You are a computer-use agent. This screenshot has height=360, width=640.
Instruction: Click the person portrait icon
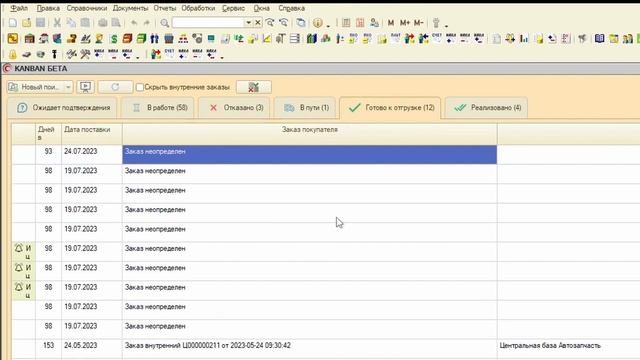point(99,39)
